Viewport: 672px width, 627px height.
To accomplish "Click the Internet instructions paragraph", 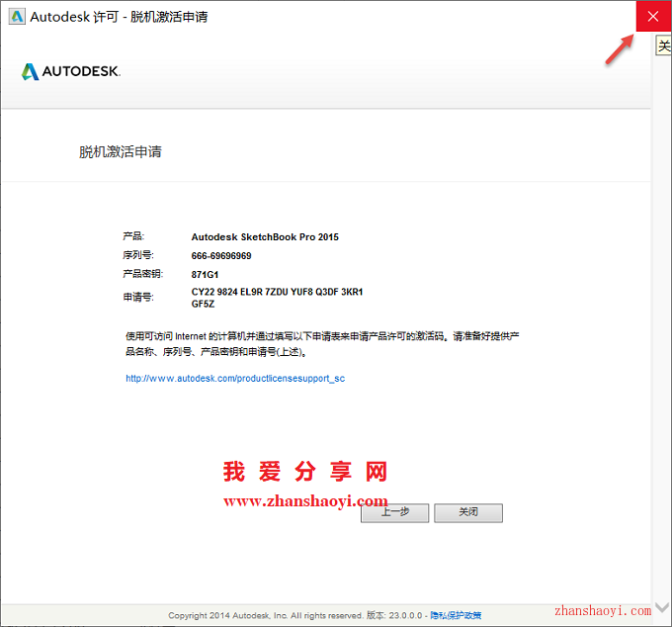I will pyautogui.click(x=322, y=344).
